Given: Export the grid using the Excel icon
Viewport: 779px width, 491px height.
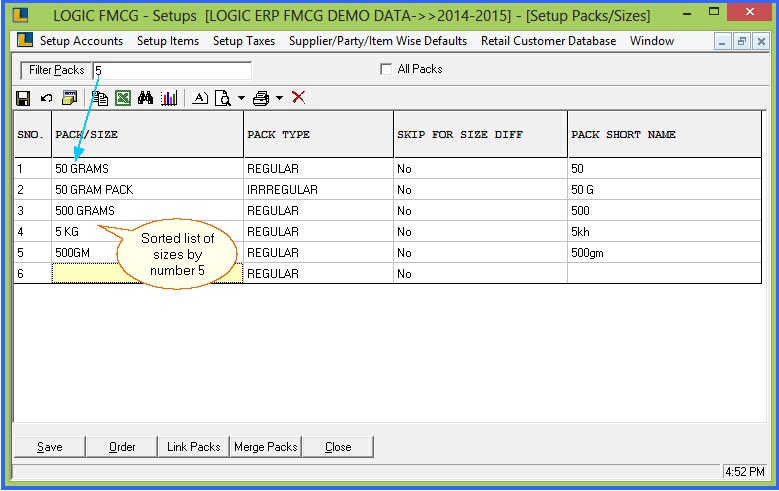Looking at the screenshot, I should coord(123,98).
